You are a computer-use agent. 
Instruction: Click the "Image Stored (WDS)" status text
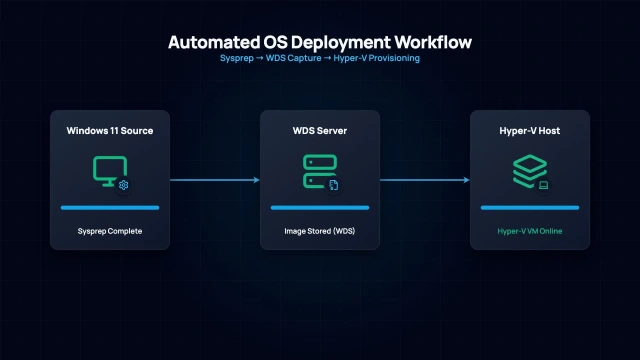coord(320,231)
